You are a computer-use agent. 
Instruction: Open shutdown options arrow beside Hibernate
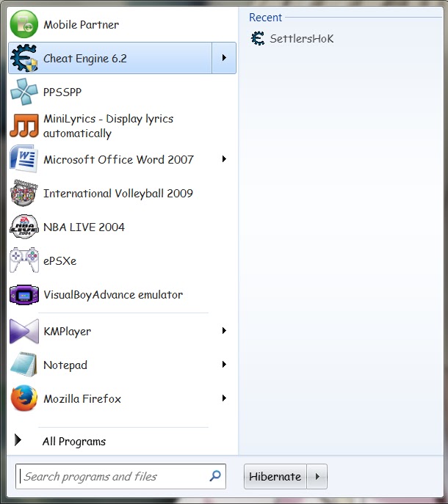[x=317, y=476]
